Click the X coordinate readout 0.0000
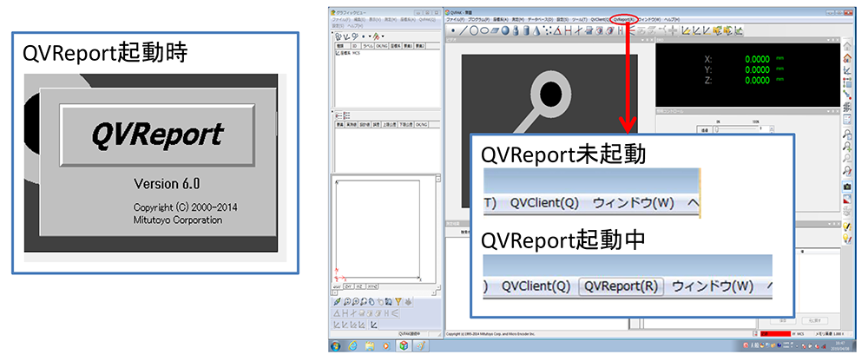The image size is (868, 361). 757,59
